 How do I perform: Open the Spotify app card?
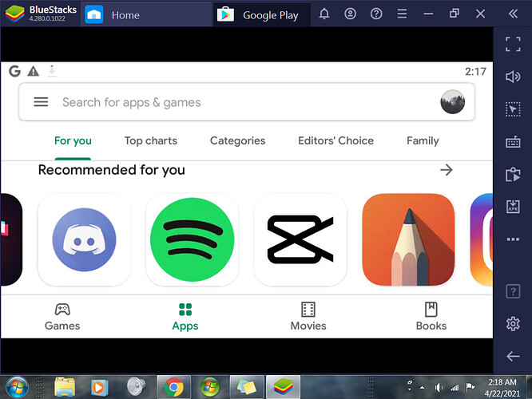pyautogui.click(x=192, y=239)
